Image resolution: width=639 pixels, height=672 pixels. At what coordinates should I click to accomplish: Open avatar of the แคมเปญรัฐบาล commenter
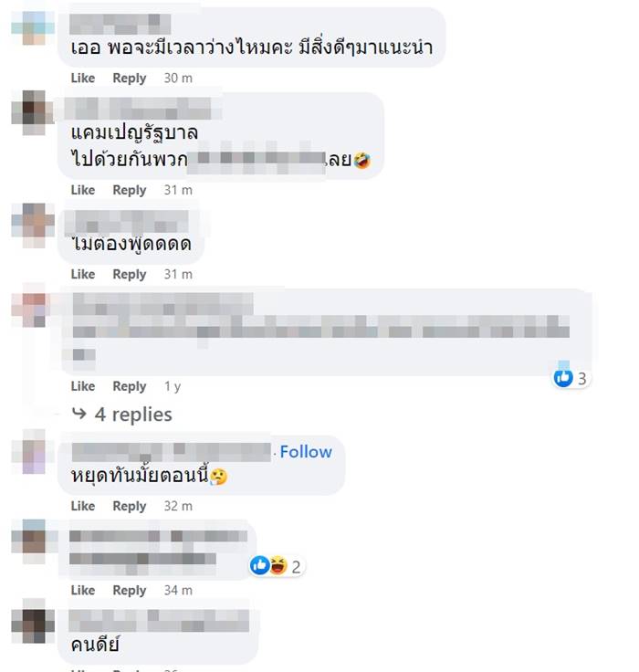pos(33,112)
